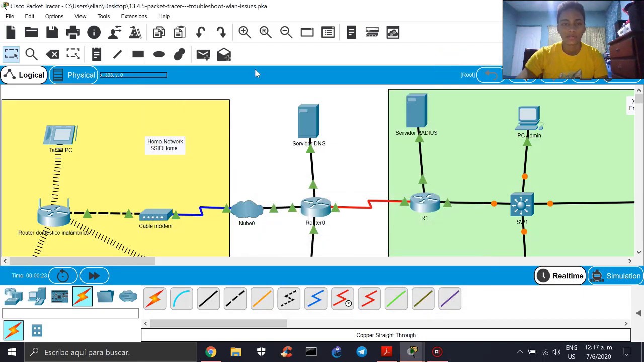
Task: Click the Cable módem device
Action: (x=156, y=216)
